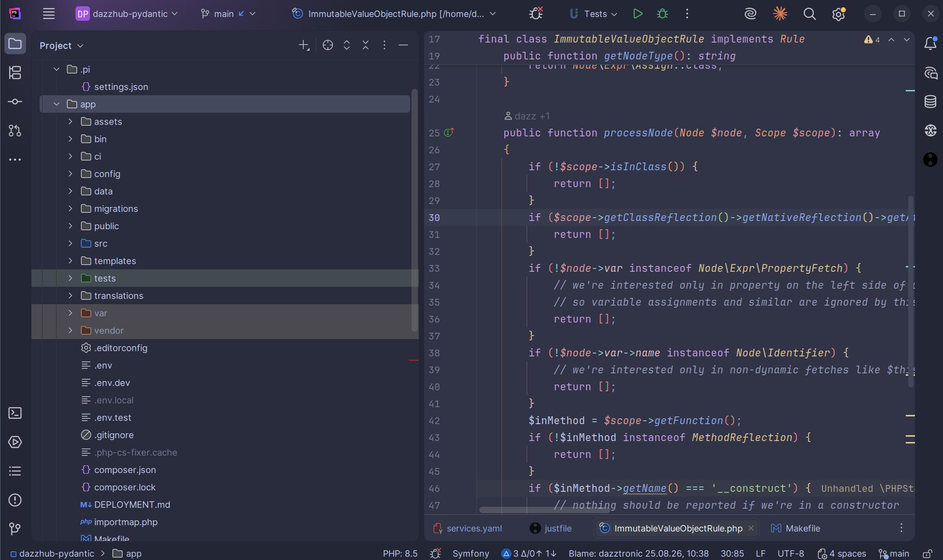Screen dimensions: 943x560
Task: Collapse all in Project tree
Action: tap(366, 45)
